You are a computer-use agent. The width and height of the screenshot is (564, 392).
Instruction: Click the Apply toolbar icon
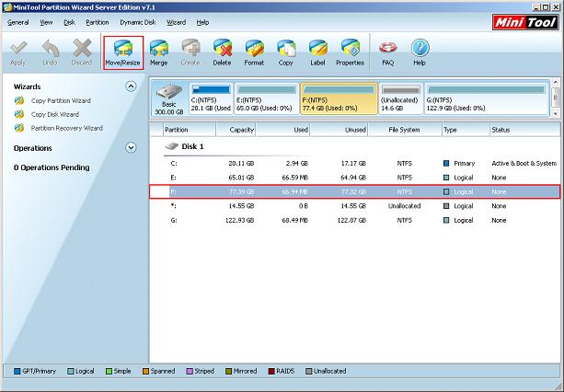point(18,52)
